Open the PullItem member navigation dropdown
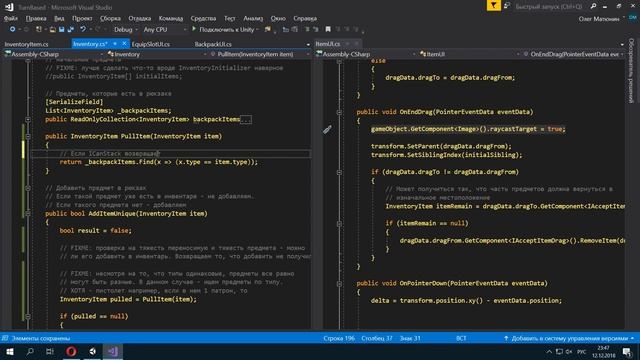 [260, 54]
